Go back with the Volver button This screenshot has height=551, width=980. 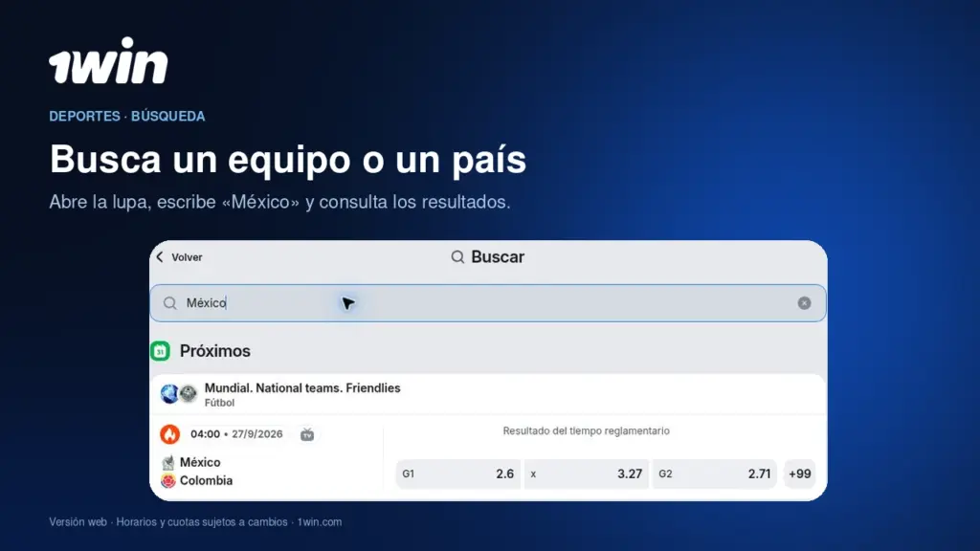tap(179, 257)
